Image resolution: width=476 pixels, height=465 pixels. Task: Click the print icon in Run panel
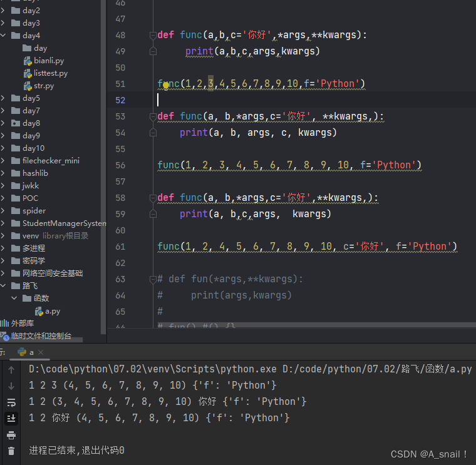(11, 435)
